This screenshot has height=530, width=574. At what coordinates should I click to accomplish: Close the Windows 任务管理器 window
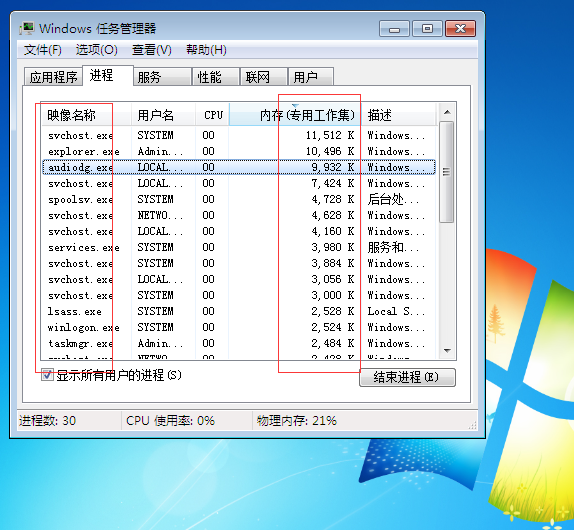coord(461,29)
